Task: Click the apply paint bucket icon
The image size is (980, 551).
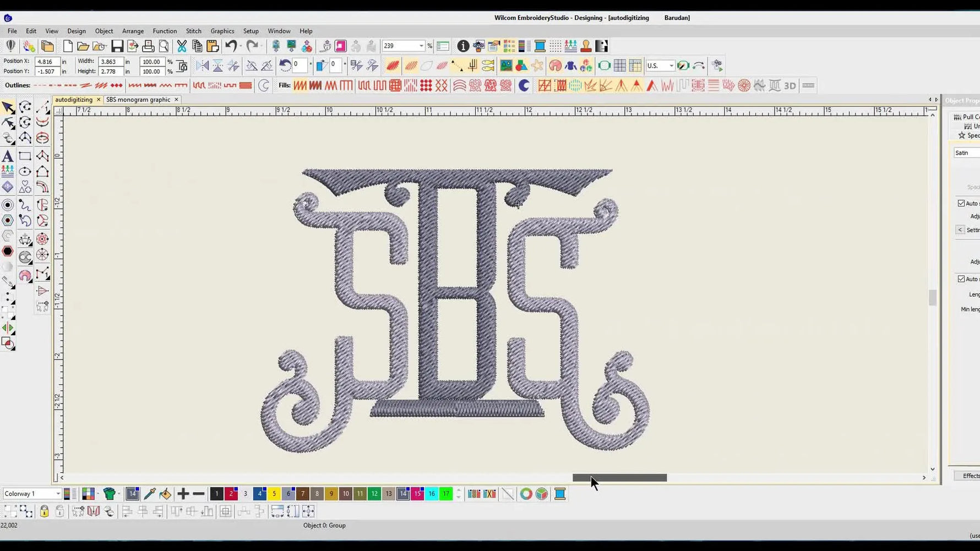Action: (165, 494)
